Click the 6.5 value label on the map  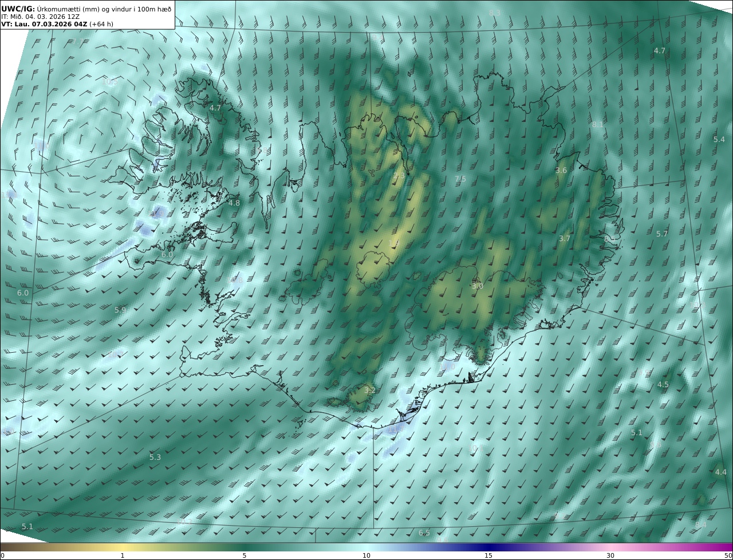pyautogui.click(x=424, y=533)
